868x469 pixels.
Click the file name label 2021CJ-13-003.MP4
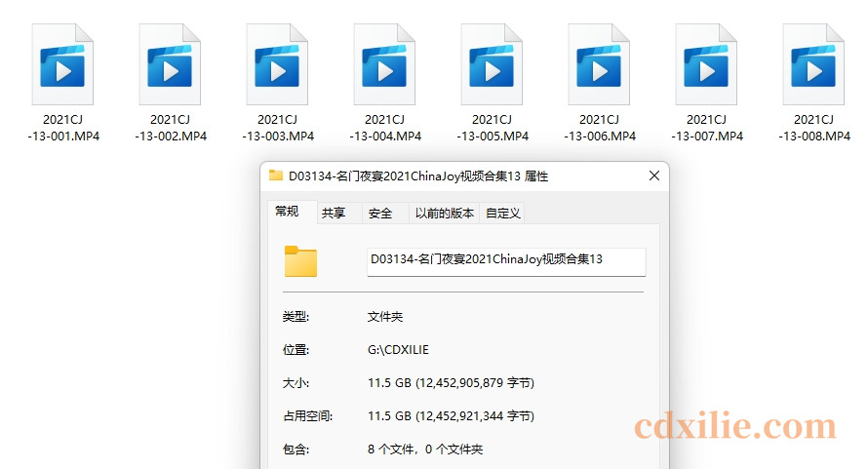click(x=278, y=128)
